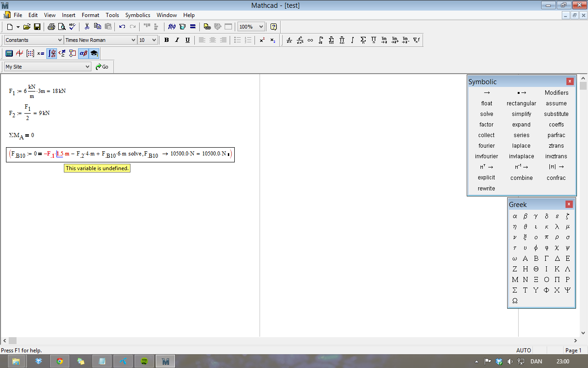The width and height of the screenshot is (588, 368).
Task: Close the Greek palette
Action: 569,204
